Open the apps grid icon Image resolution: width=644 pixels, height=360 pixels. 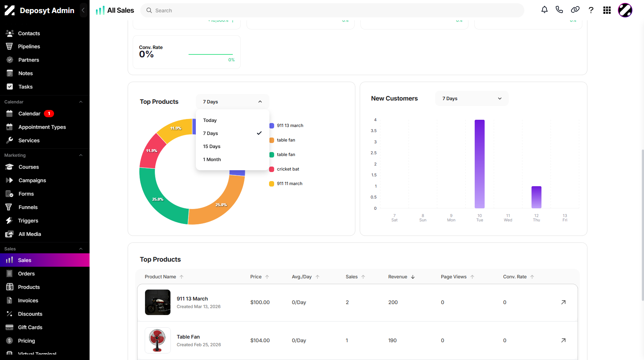(607, 10)
